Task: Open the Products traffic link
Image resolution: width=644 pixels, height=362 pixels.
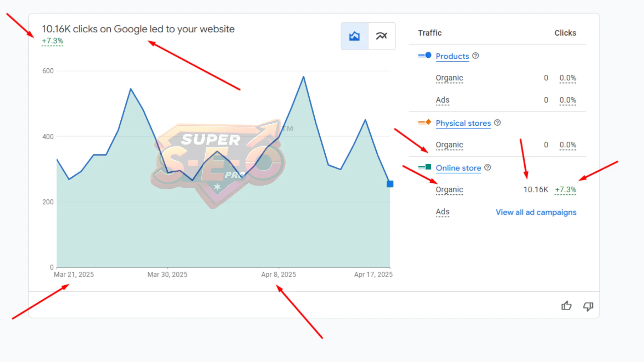Action: click(x=452, y=56)
